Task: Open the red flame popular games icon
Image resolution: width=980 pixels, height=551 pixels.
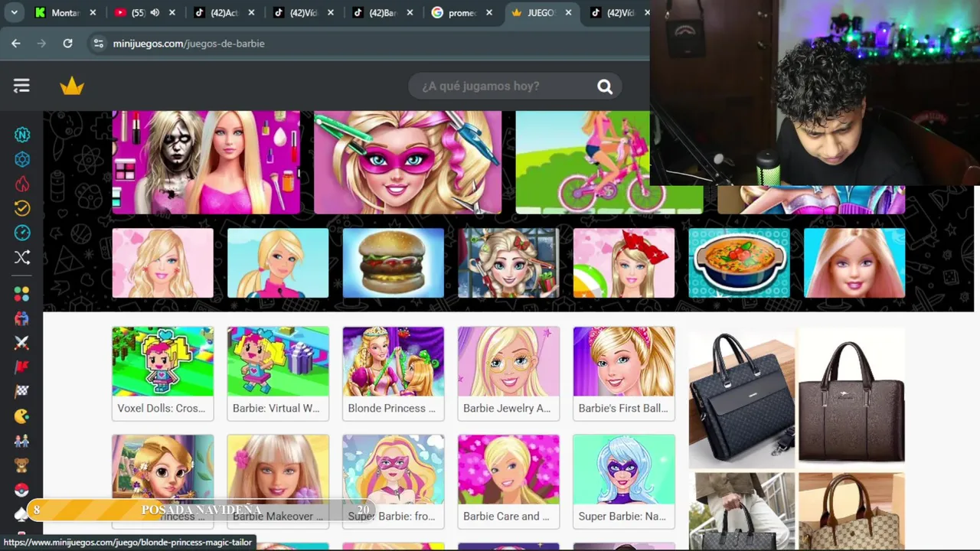Action: (x=22, y=184)
